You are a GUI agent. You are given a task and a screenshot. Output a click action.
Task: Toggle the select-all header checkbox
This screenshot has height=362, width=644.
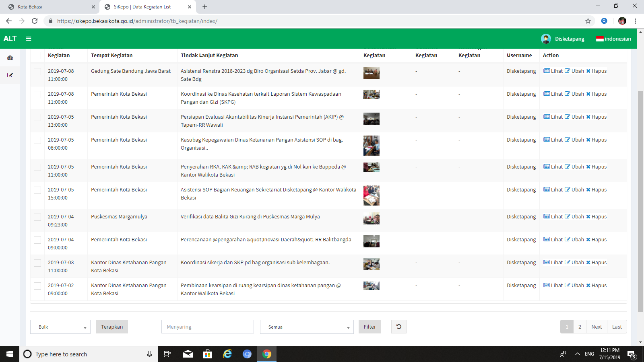click(x=37, y=56)
